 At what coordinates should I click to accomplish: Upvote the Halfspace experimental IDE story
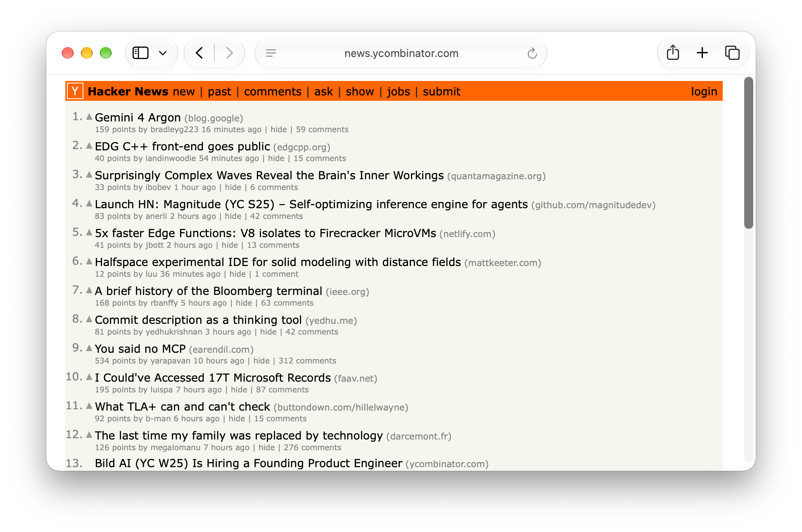89,261
